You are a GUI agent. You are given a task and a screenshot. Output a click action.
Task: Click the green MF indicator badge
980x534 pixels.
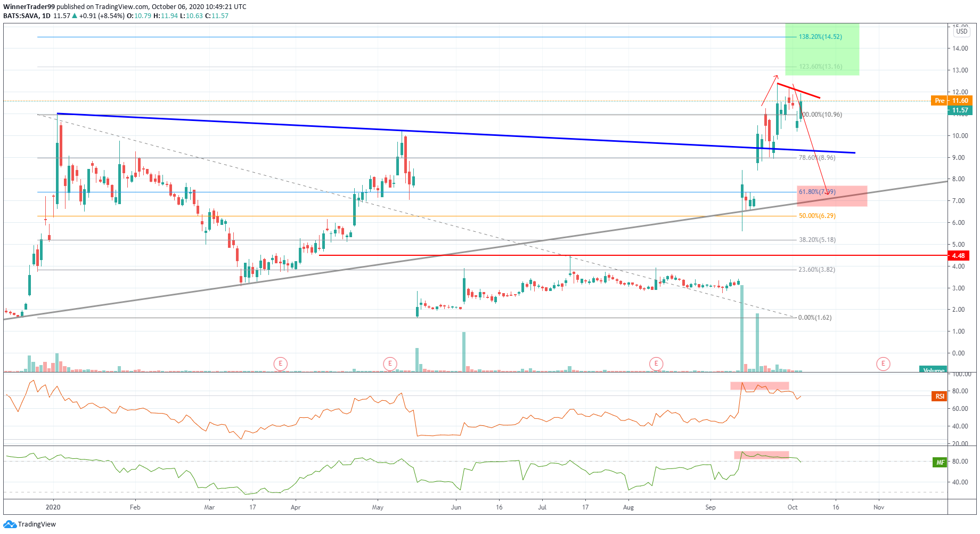[x=940, y=462]
